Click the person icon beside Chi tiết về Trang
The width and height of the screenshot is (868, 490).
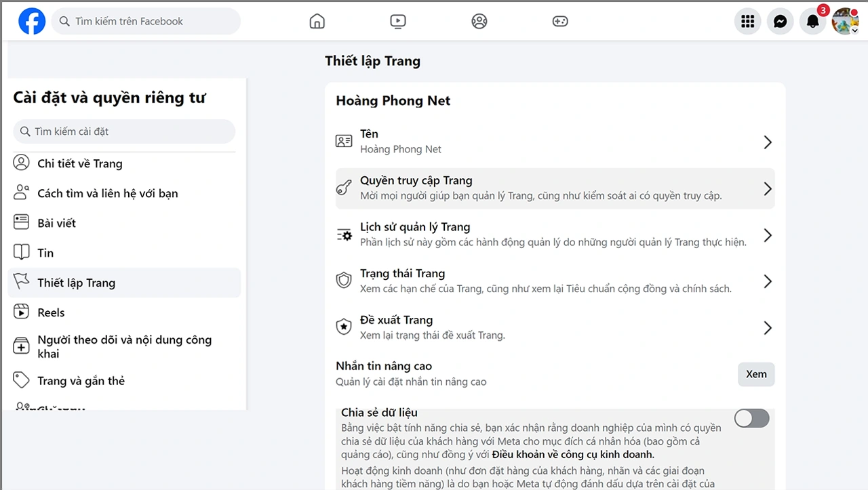click(22, 163)
